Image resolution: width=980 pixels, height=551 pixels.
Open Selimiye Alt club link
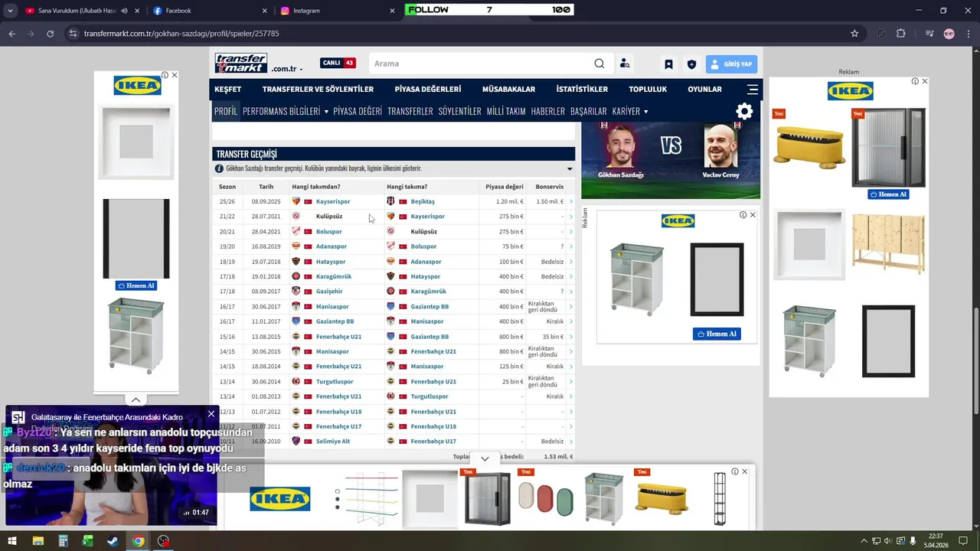click(x=333, y=442)
